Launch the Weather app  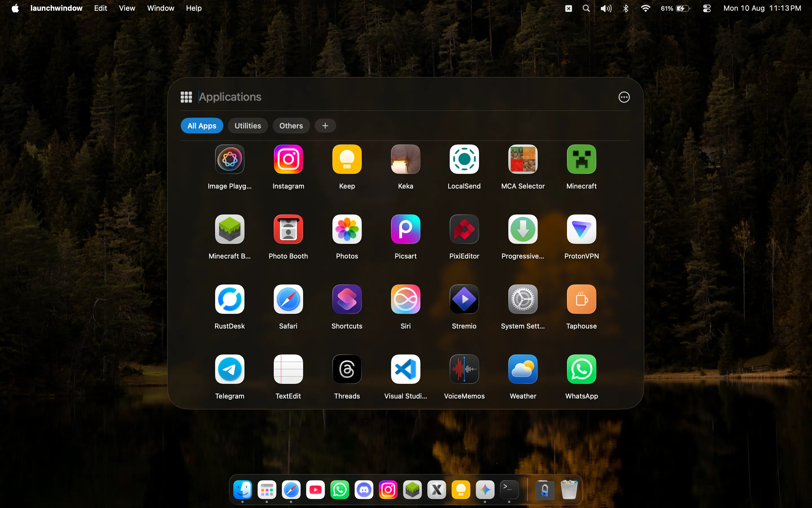[523, 369]
